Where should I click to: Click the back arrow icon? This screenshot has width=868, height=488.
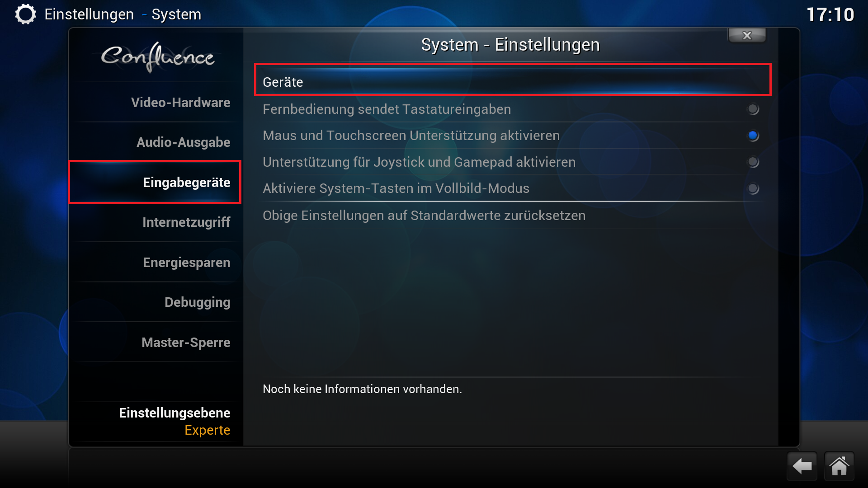coord(802,466)
